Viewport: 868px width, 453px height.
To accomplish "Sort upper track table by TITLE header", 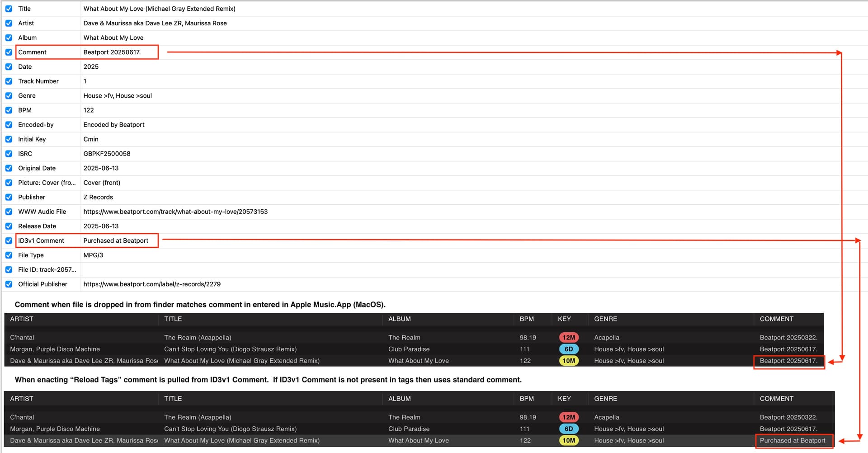I will (x=173, y=319).
